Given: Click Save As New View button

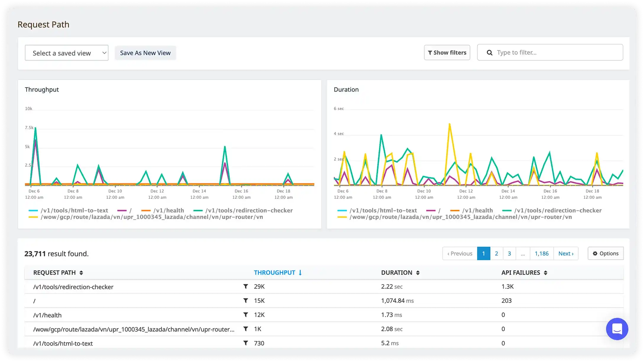Looking at the screenshot, I should click(145, 53).
